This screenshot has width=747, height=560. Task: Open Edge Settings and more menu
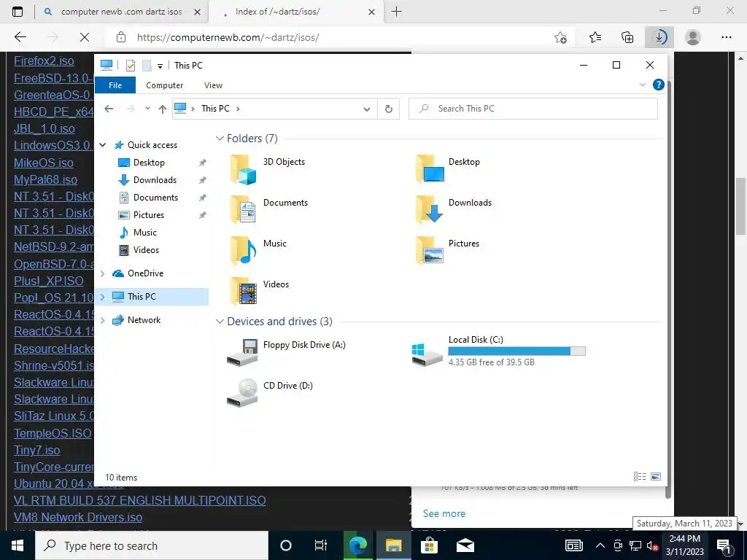tap(726, 37)
